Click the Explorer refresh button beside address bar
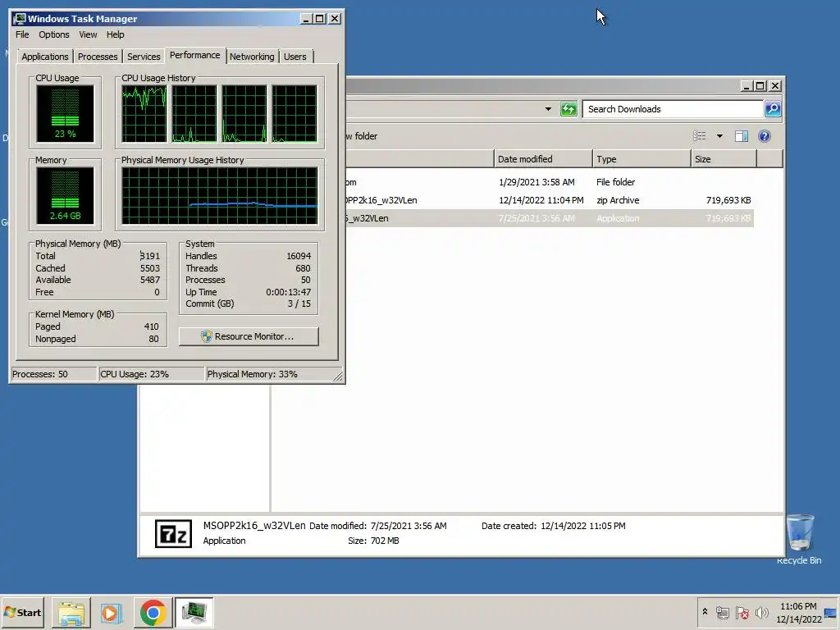The height and width of the screenshot is (630, 840). (x=568, y=109)
